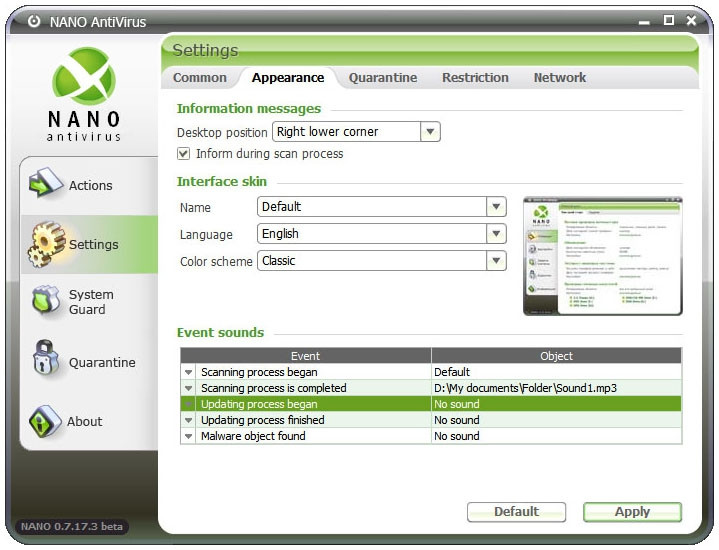This screenshot has width=719, height=550.
Task: Click No sound for Malware object found
Action: click(x=556, y=436)
